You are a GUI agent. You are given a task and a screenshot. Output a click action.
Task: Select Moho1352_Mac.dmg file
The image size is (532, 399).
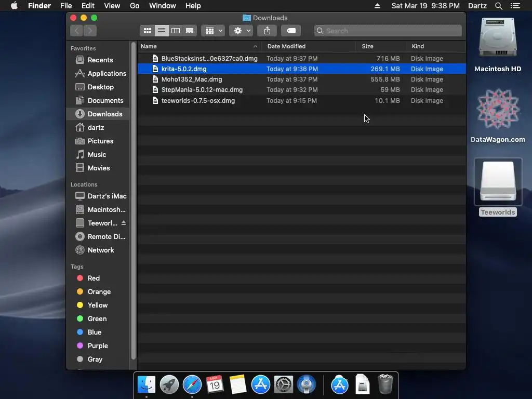302,79
